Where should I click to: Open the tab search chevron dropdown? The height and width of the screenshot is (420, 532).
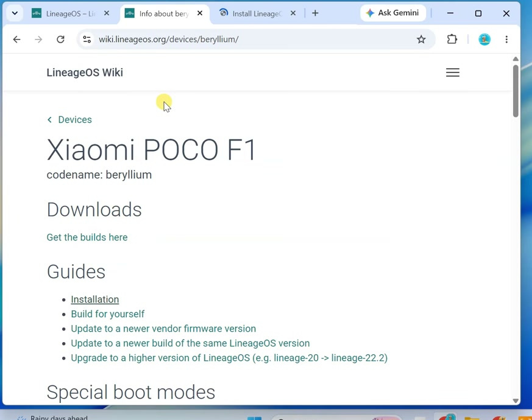15,13
